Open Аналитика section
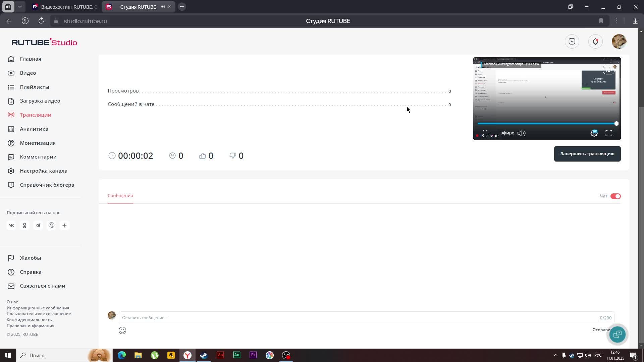The width and height of the screenshot is (644, 362). (34, 129)
